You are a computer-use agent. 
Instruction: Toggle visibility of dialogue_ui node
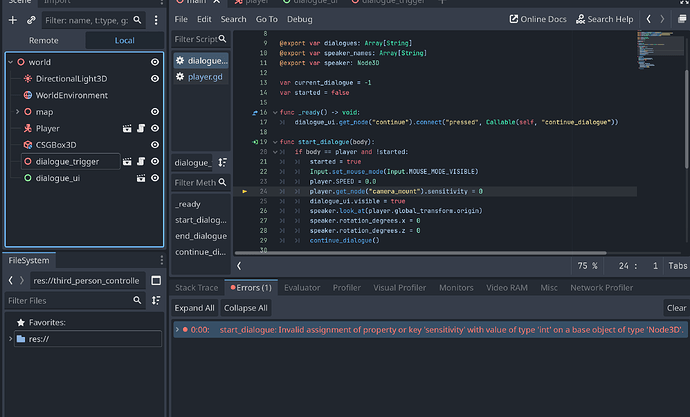tap(155, 177)
